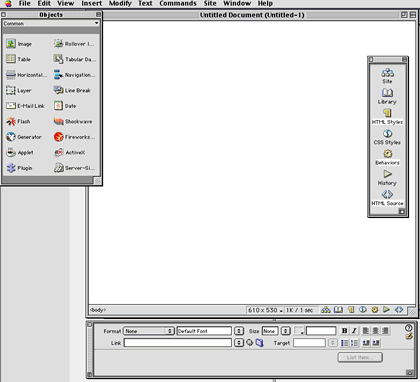Align text right
The height and width of the screenshot is (382, 420).
point(385,331)
